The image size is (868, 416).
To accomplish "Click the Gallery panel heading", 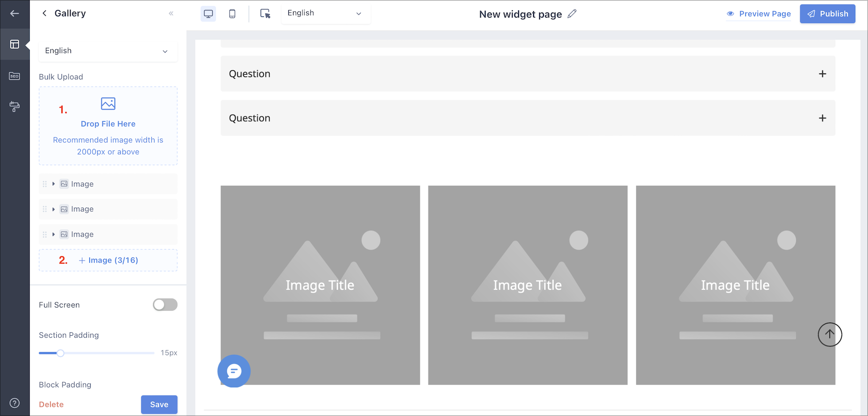I will point(70,13).
